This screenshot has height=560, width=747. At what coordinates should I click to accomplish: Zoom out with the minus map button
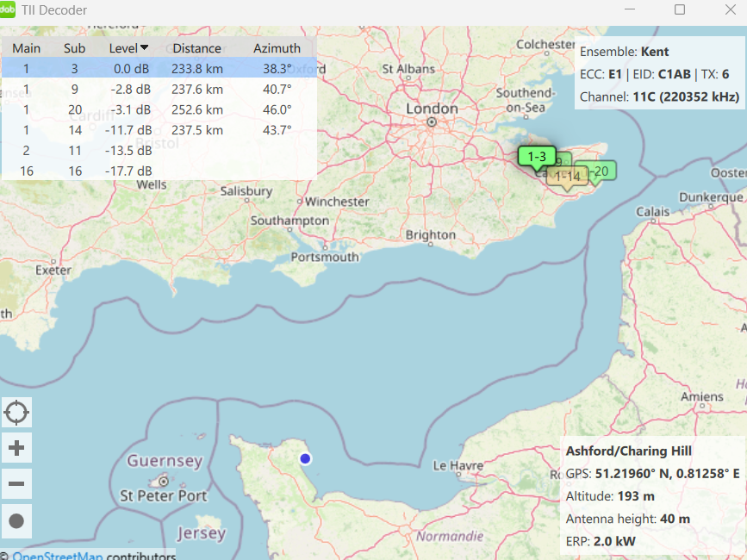16,484
